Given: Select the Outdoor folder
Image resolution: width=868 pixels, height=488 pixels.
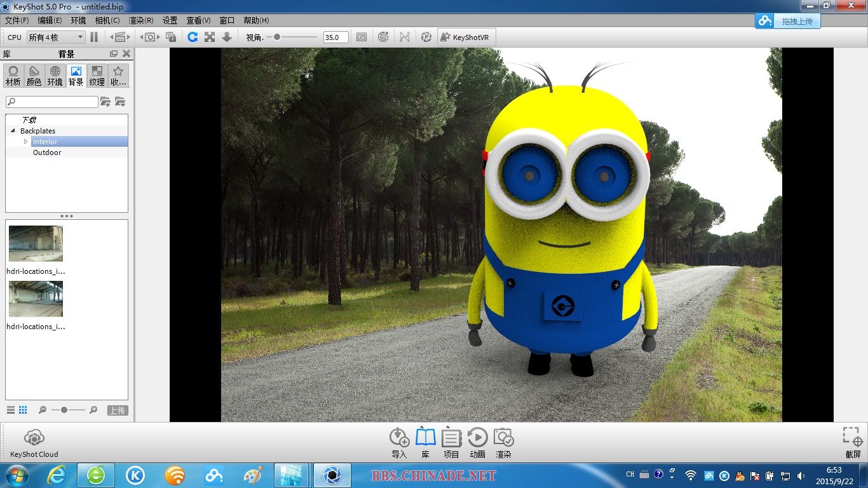Looking at the screenshot, I should (47, 152).
